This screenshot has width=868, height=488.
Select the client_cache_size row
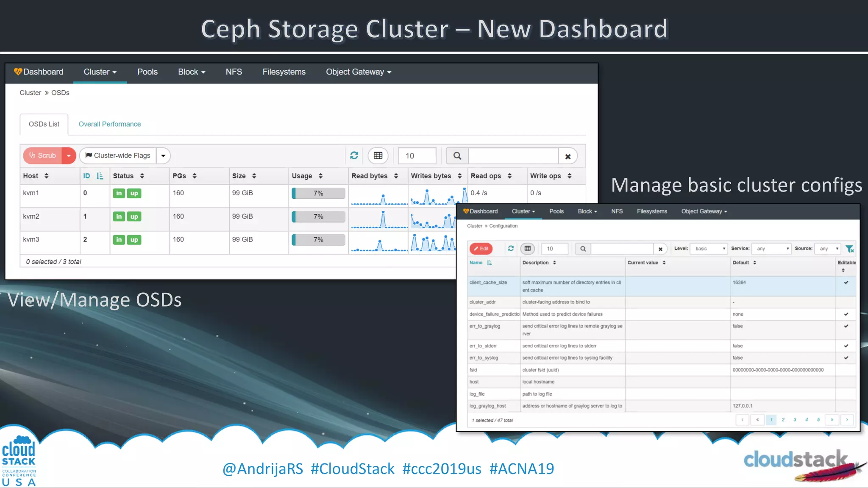[662, 286]
